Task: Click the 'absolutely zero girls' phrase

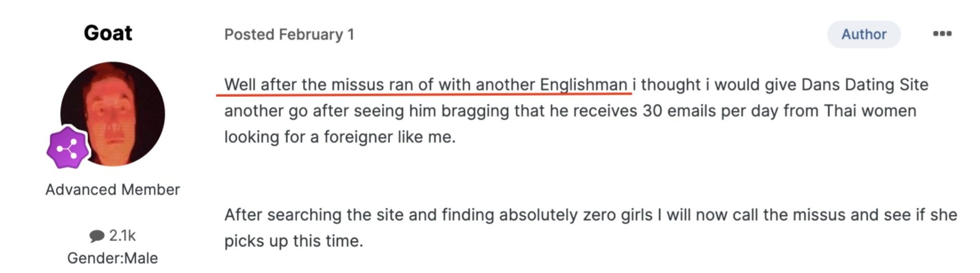Action: pos(576,215)
